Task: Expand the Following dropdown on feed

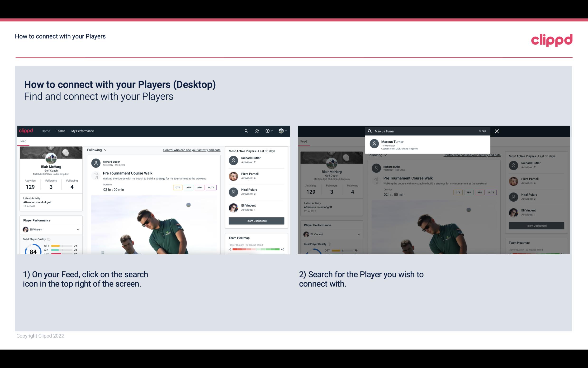Action: pos(96,150)
